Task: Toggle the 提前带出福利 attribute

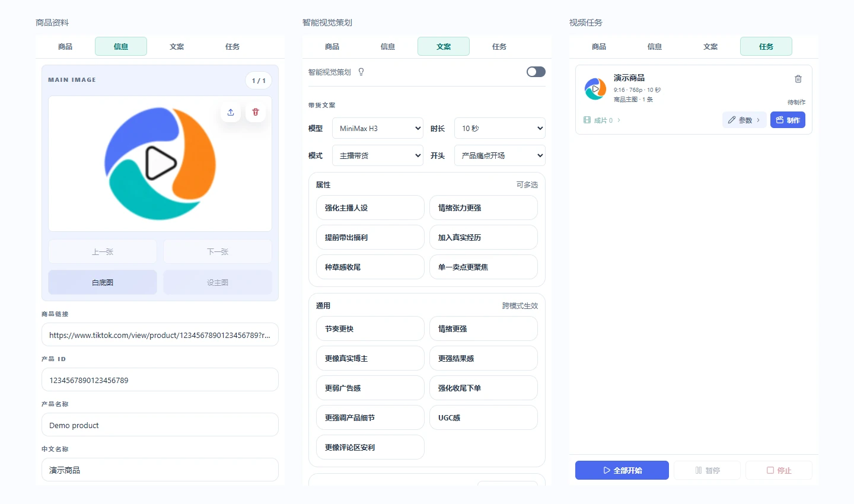Action: tap(370, 237)
